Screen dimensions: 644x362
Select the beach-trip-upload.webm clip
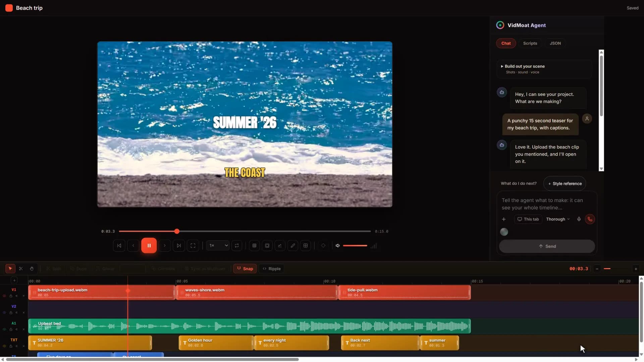(102, 292)
